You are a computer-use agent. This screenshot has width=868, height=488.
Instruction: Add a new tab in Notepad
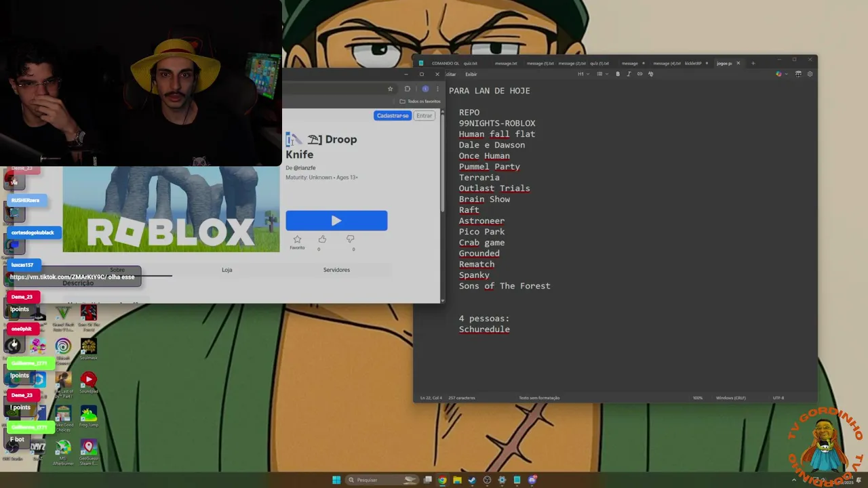(753, 64)
